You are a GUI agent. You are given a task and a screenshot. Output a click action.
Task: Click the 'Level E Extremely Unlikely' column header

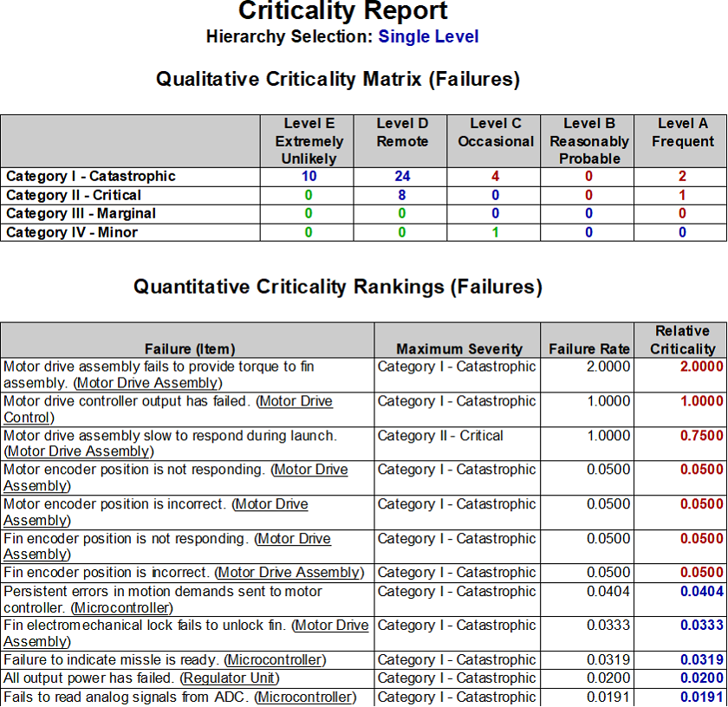(309, 141)
